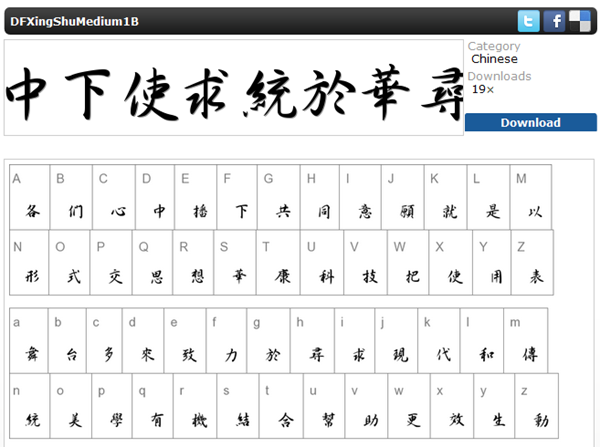Screen dimensions: 600x447
Task: Click the lowercase r glyph cell
Action: click(196, 406)
